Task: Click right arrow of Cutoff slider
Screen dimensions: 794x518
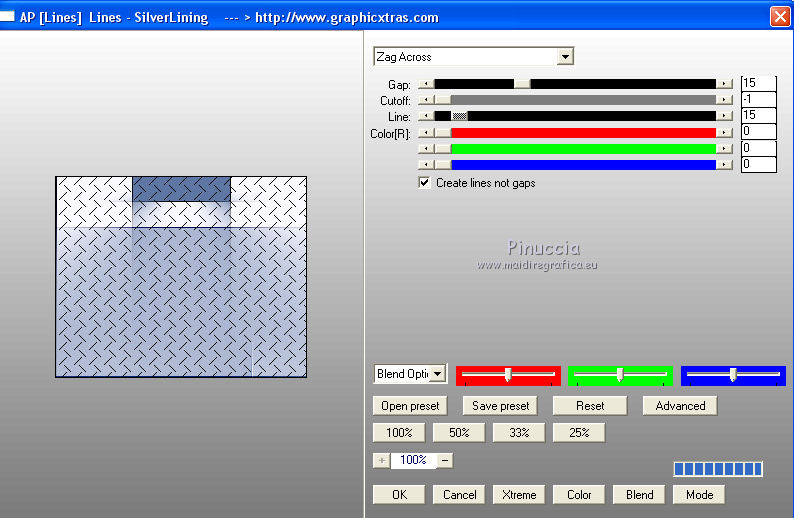Action: coord(724,100)
